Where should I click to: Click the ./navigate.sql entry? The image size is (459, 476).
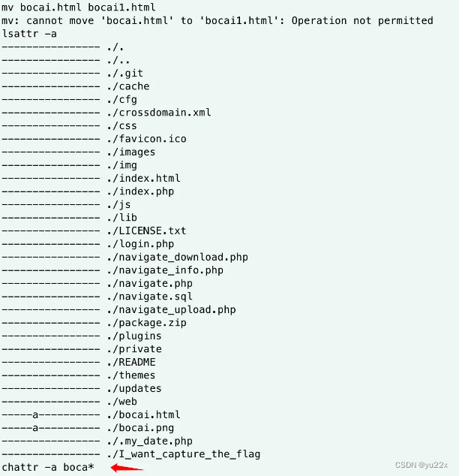click(x=150, y=297)
